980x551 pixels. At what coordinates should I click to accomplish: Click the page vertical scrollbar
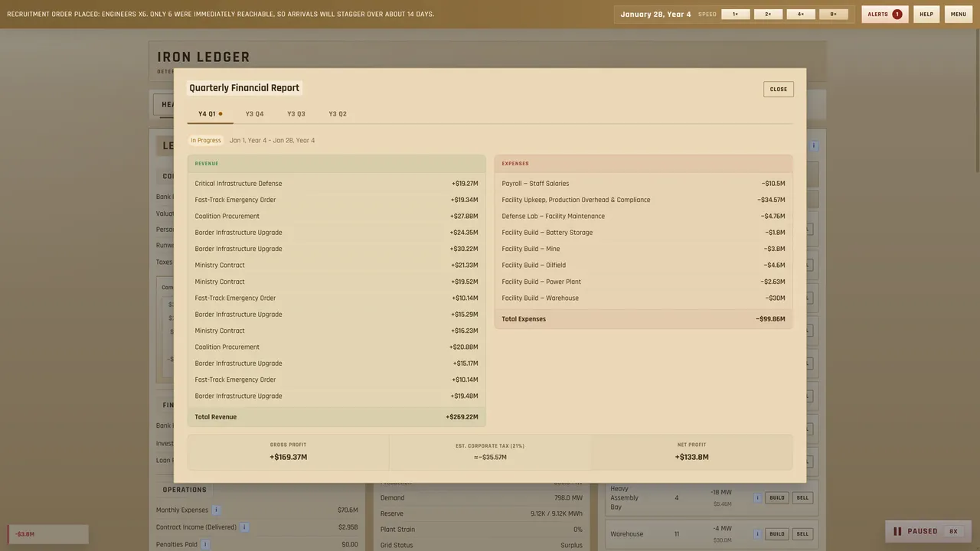click(x=976, y=99)
